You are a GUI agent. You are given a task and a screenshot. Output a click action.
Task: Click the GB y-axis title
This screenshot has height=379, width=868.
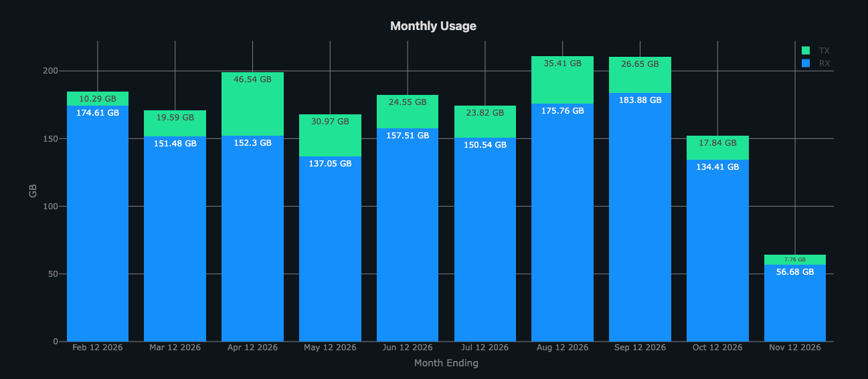33,191
